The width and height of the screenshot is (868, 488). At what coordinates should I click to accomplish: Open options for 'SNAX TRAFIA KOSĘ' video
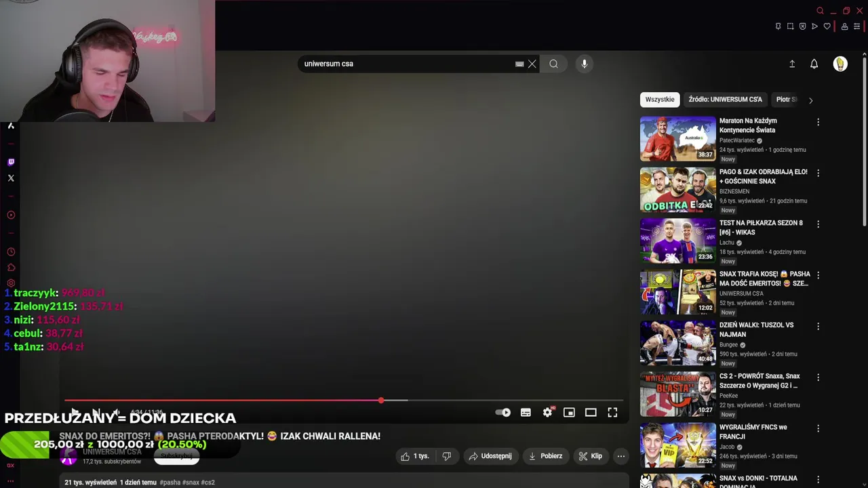818,275
